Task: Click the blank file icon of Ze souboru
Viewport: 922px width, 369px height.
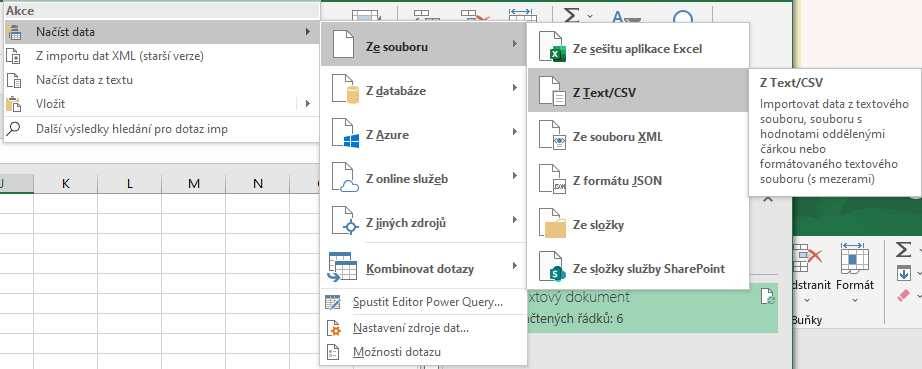Action: pos(343,44)
